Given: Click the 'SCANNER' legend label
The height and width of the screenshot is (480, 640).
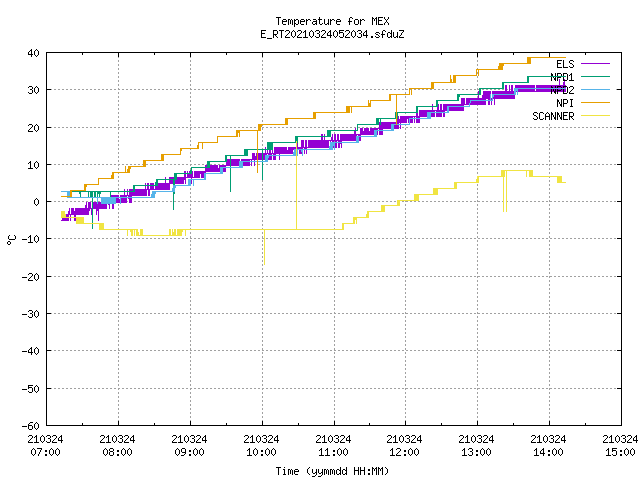Looking at the screenshot, I should tap(553, 116).
